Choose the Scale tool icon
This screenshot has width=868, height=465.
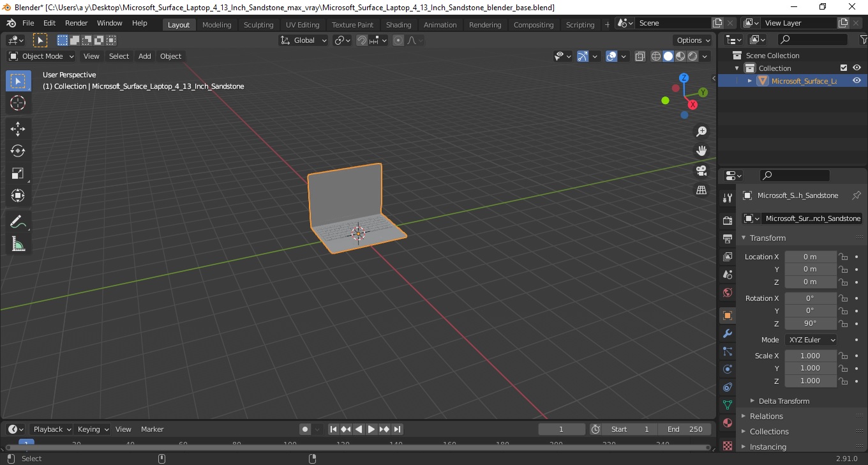[x=18, y=173]
